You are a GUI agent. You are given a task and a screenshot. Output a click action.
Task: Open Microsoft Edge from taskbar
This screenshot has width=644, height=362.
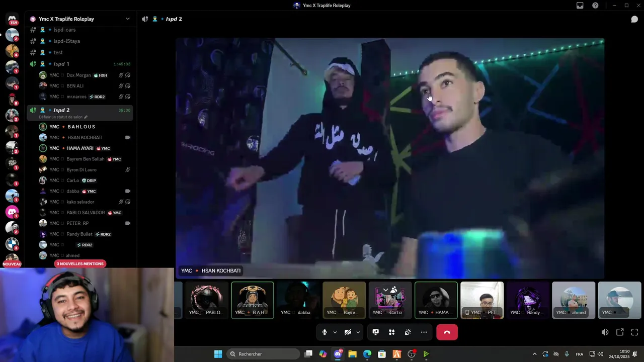point(367,354)
